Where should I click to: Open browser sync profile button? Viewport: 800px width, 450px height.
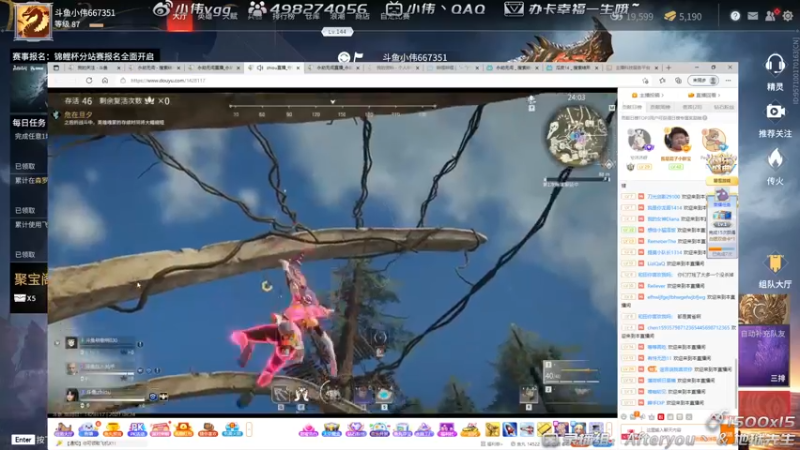(703, 81)
